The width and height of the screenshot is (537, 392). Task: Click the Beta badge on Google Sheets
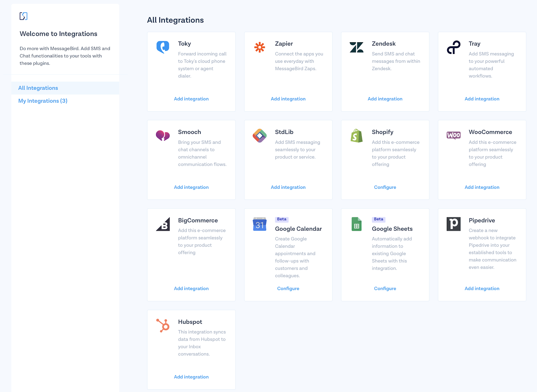pos(379,219)
